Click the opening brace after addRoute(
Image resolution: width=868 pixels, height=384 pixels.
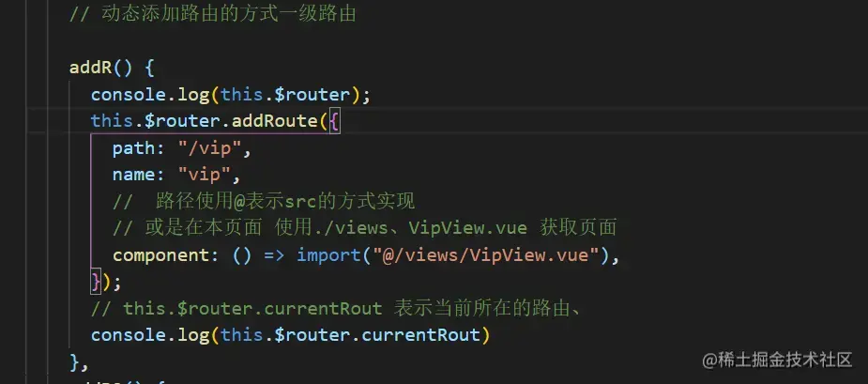click(334, 121)
